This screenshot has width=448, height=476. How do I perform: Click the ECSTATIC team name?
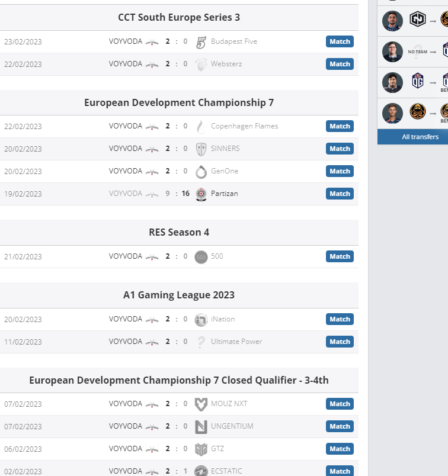226,471
